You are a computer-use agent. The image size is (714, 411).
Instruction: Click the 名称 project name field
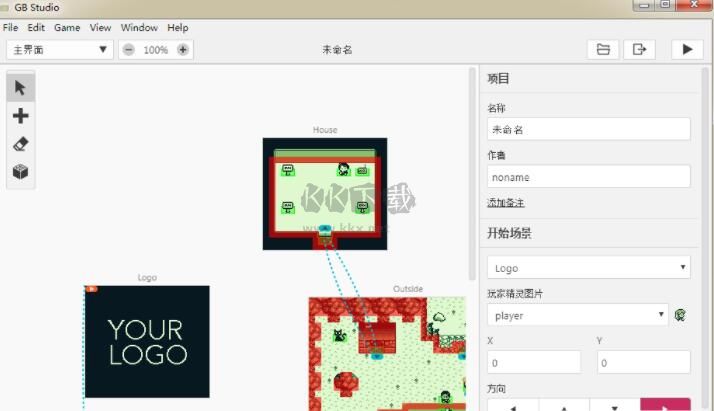pos(588,129)
